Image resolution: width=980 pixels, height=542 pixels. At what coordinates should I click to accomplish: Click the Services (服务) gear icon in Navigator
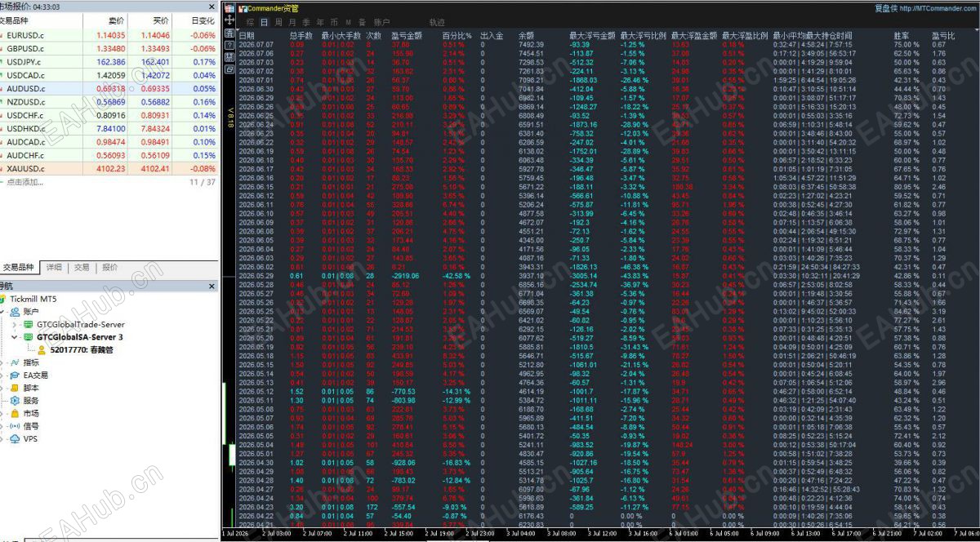(x=16, y=401)
